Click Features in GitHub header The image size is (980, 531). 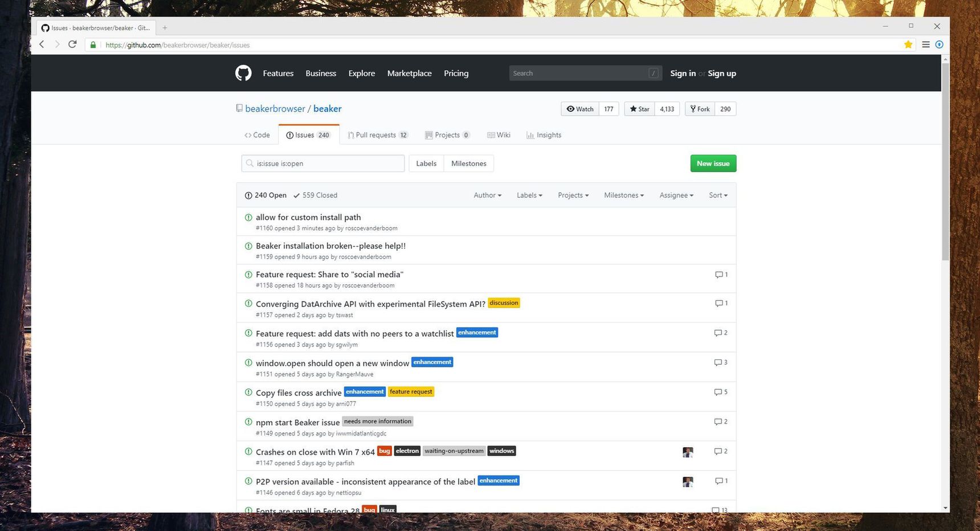(x=278, y=73)
